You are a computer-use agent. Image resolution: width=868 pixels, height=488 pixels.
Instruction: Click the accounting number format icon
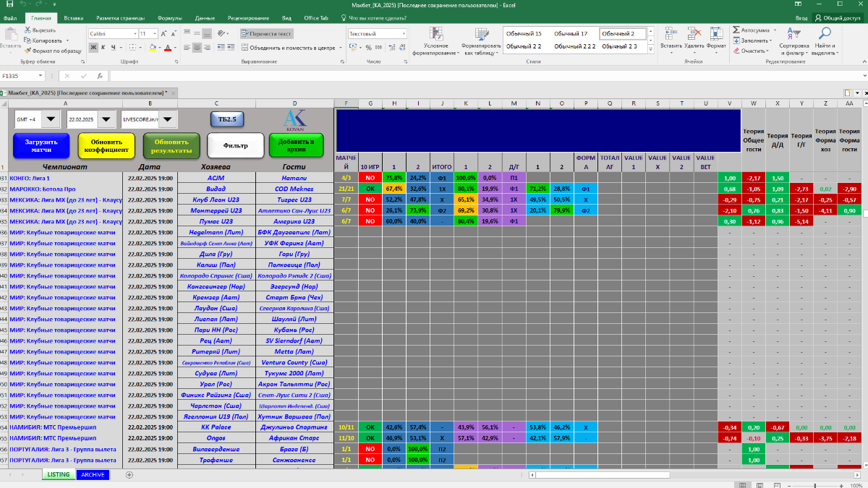point(354,47)
